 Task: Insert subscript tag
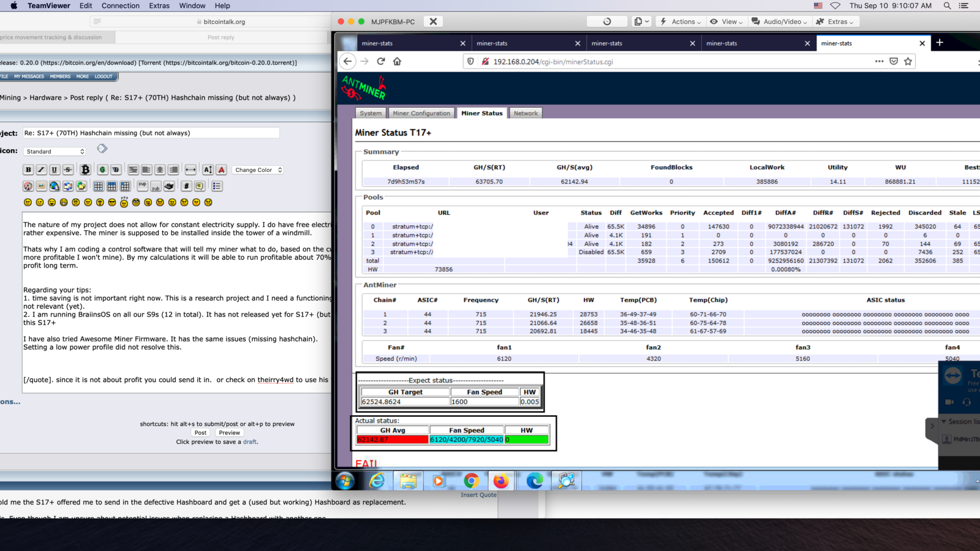(x=156, y=186)
